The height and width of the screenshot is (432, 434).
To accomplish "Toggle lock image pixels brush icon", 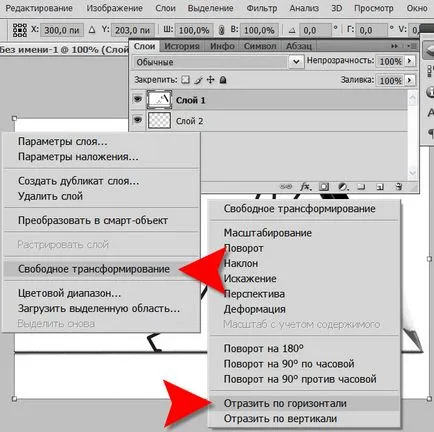I will (x=198, y=80).
